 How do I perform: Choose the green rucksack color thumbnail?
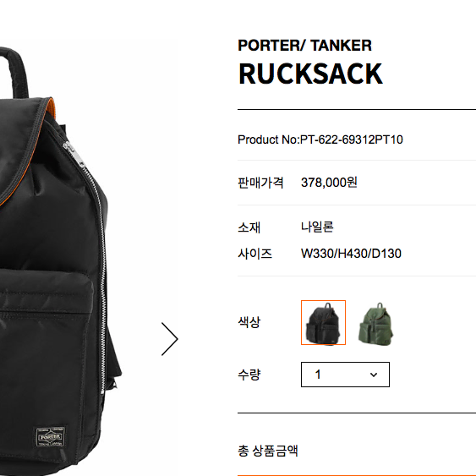point(375,323)
